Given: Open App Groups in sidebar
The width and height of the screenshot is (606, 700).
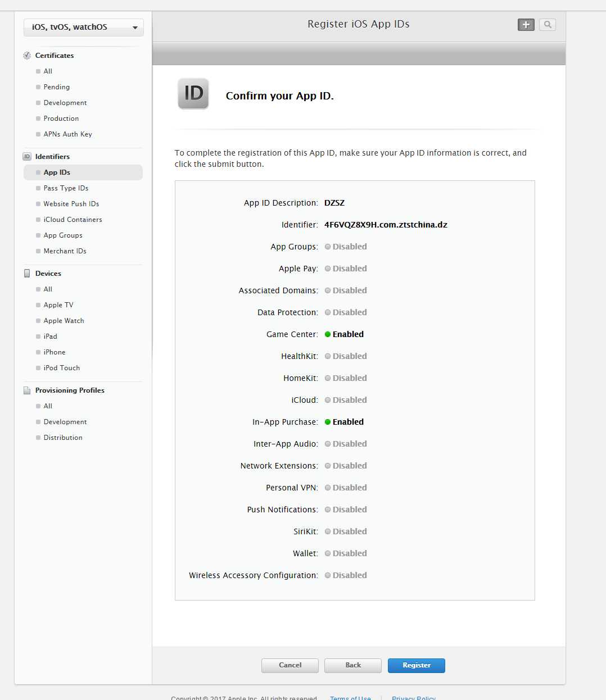Looking at the screenshot, I should coord(63,235).
